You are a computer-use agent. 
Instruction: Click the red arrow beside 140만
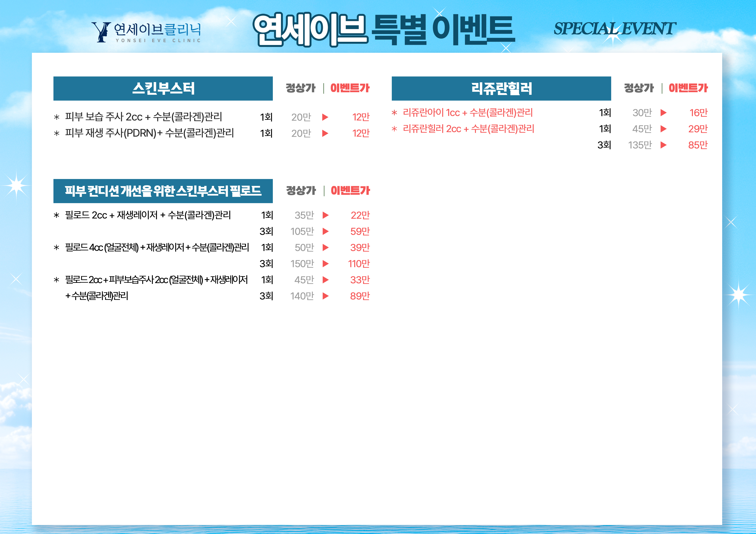point(326,296)
